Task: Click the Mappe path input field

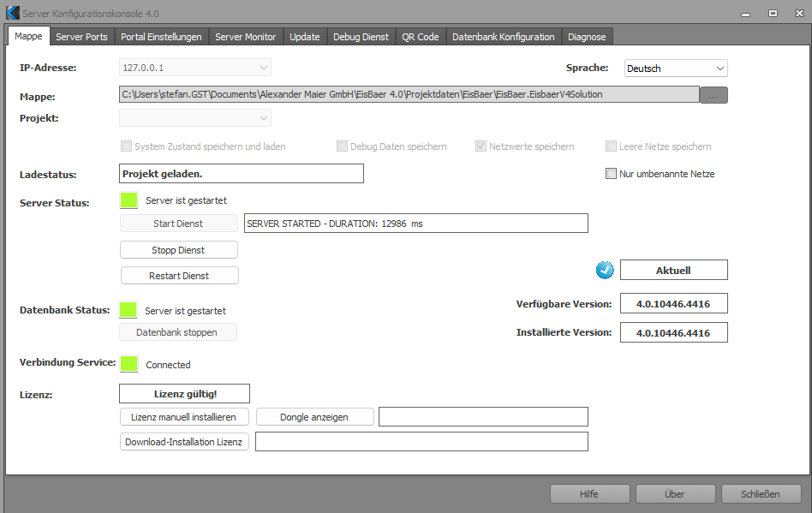Action: (409, 94)
